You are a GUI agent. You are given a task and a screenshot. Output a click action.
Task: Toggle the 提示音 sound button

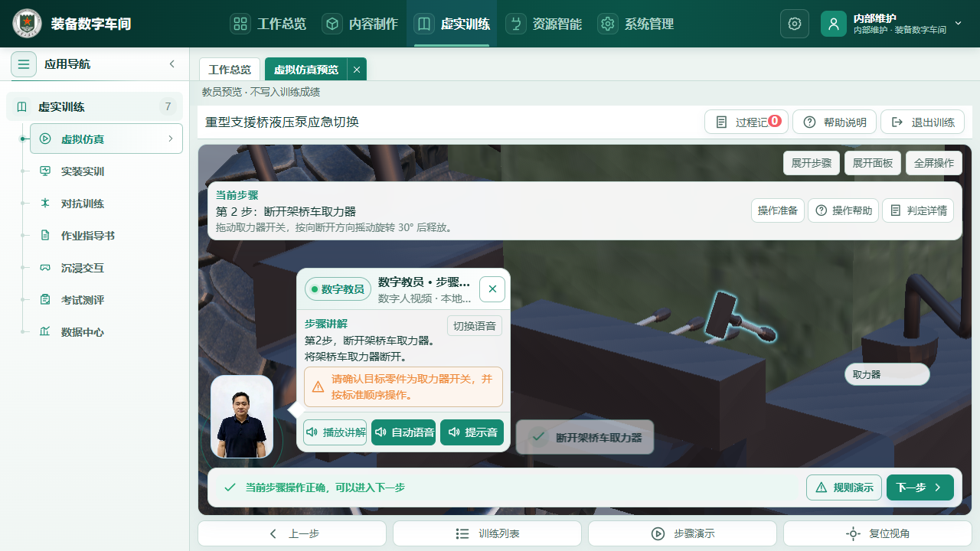click(472, 432)
